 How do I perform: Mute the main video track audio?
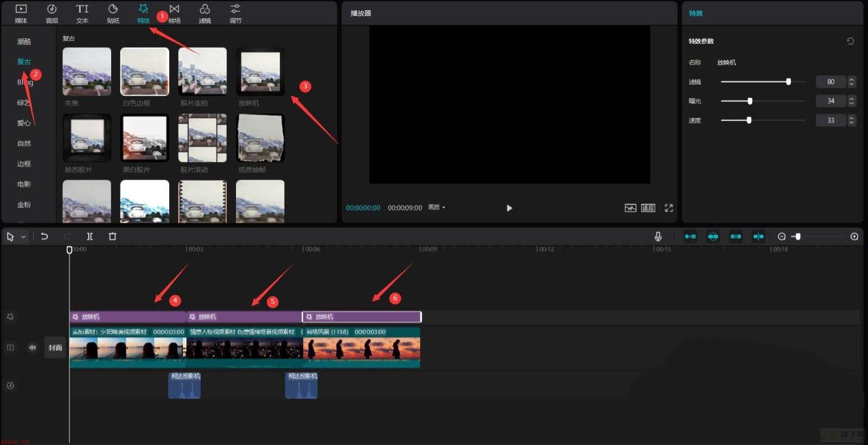[33, 347]
